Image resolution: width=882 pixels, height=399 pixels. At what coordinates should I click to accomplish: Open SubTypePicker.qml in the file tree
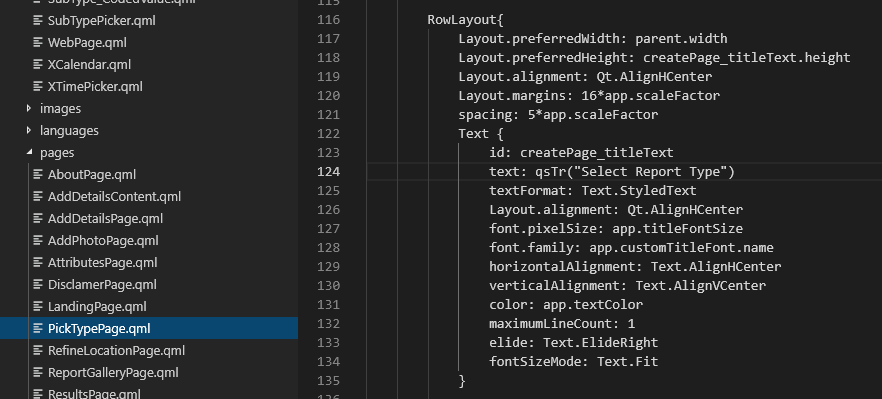(x=101, y=21)
